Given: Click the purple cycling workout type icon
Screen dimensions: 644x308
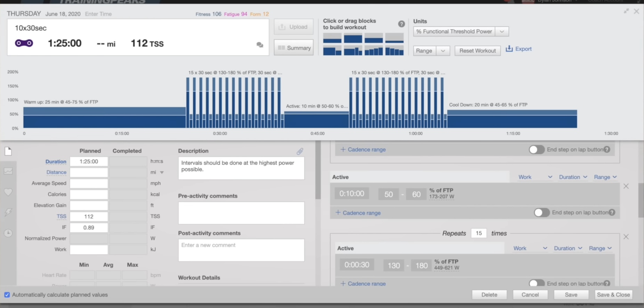Looking at the screenshot, I should (x=24, y=43).
